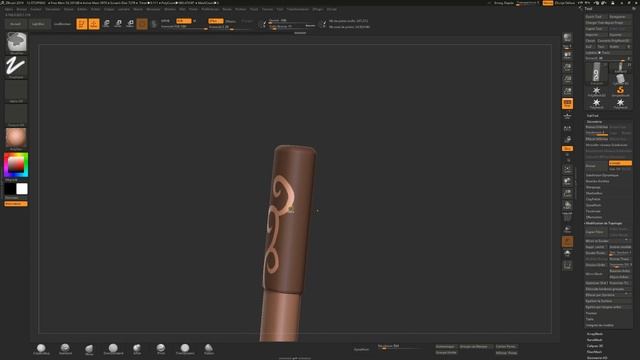Collapse the Géométrie section header

pos(594,122)
